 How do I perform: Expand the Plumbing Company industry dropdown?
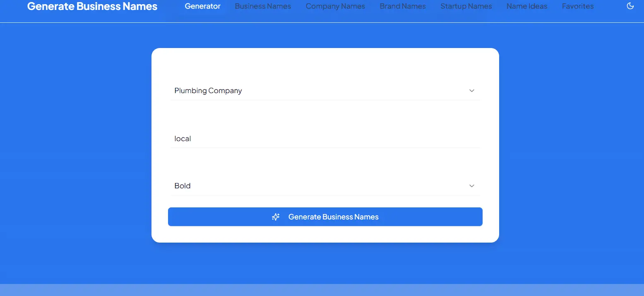[325, 91]
